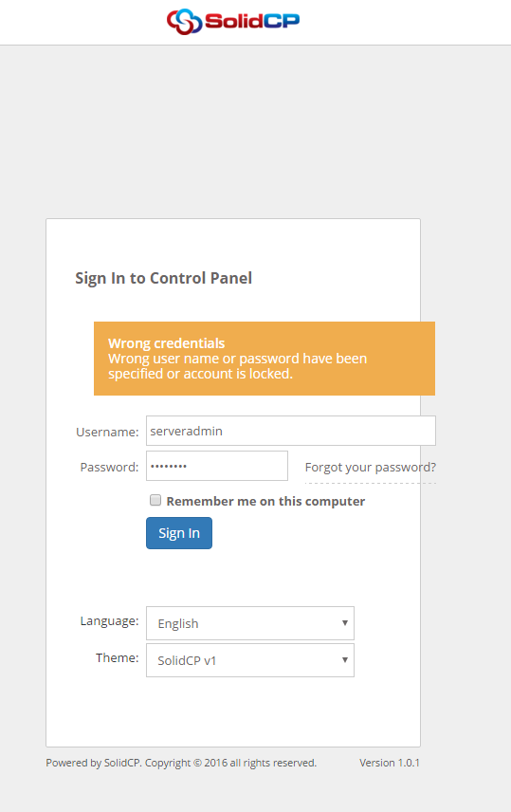Click the orange Wrong credentials alert box
This screenshot has height=812, width=511.
point(265,359)
